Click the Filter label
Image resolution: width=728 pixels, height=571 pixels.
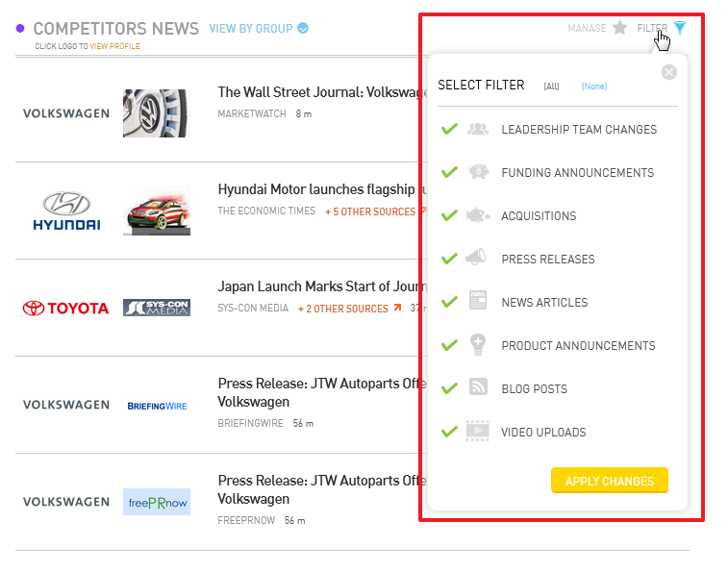(652, 28)
